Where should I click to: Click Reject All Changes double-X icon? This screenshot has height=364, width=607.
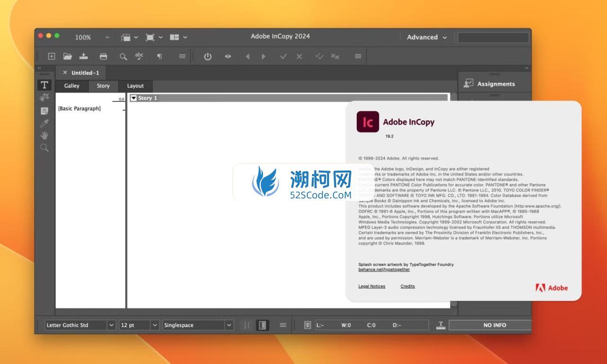point(335,56)
